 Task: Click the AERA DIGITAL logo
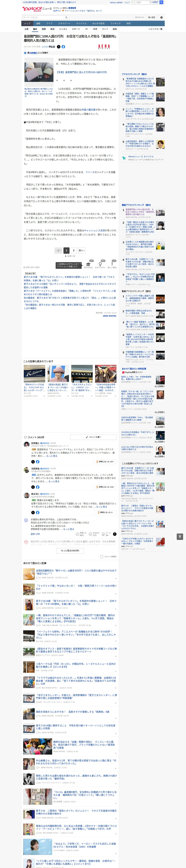click(104, 47)
